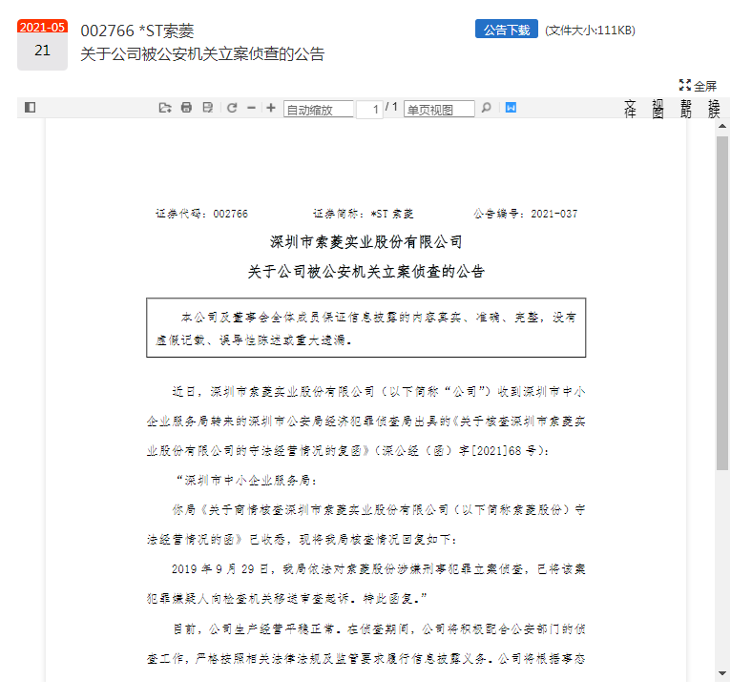This screenshot has width=731, height=700.
Task: Click the page number input field
Action: [369, 110]
